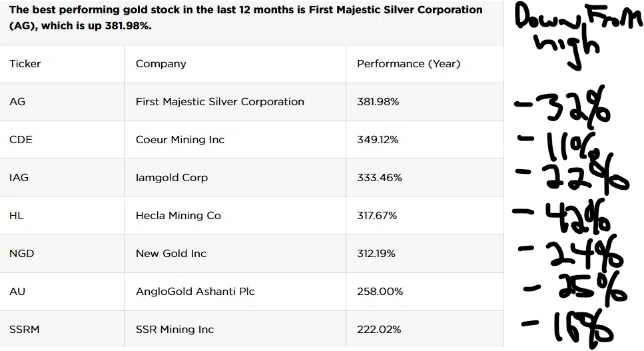Click the SSRM ticker cell

tap(24, 330)
